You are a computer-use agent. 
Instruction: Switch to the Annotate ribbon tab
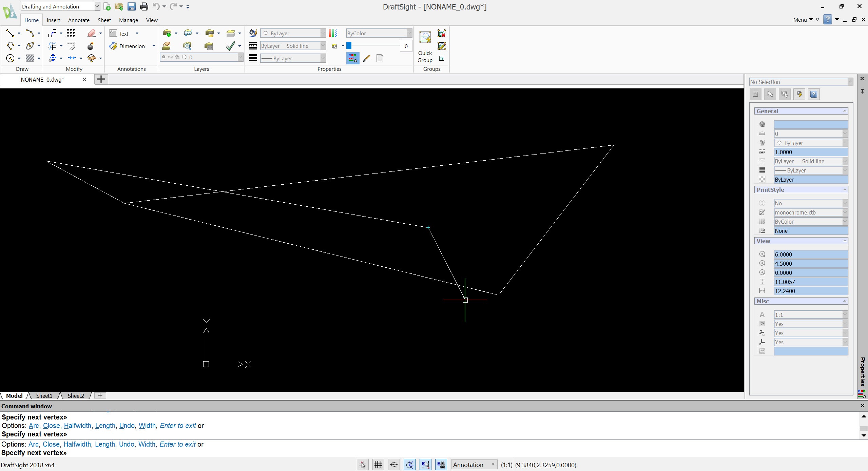(x=79, y=20)
